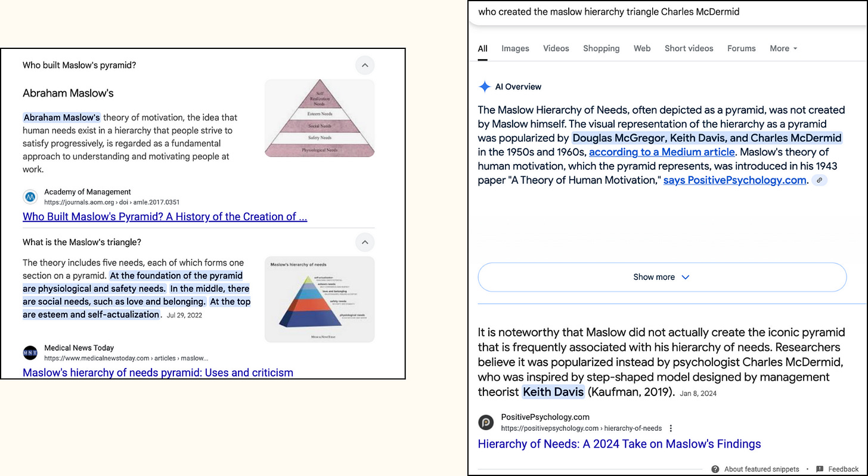Image resolution: width=868 pixels, height=476 pixels.
Task: Open the Forums tab
Action: pos(741,48)
